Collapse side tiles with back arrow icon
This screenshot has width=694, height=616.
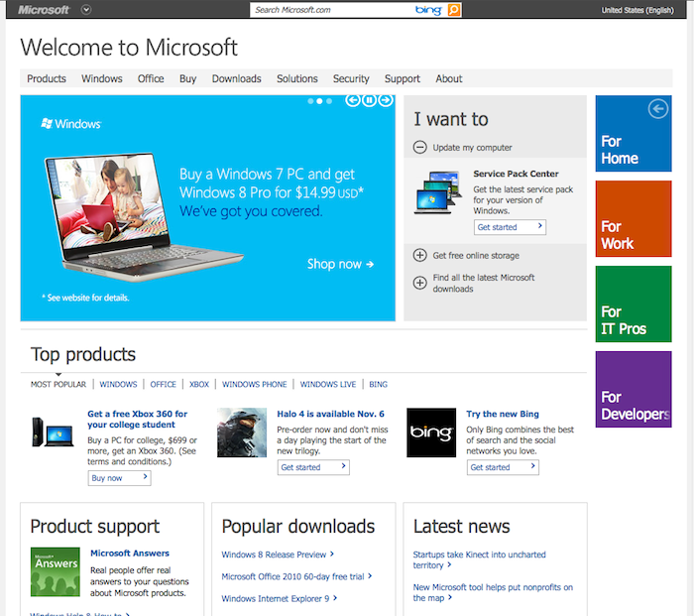click(658, 109)
